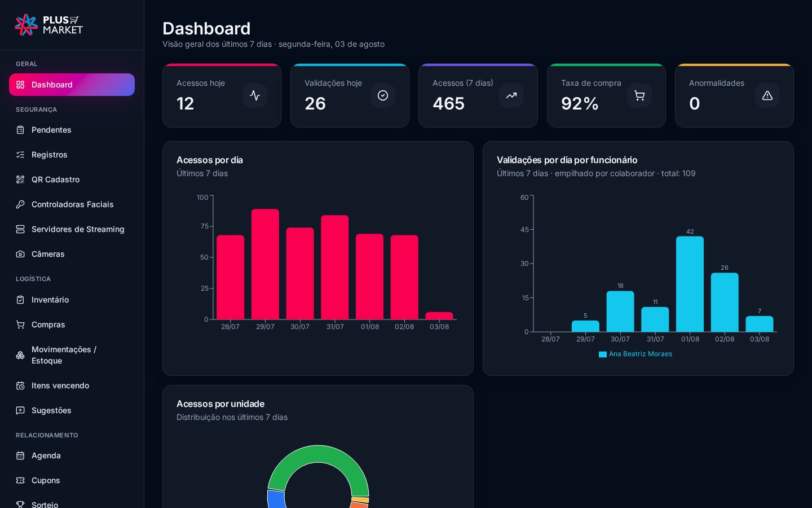Click the Streaming server icon
The width and height of the screenshot is (812, 508).
point(20,229)
